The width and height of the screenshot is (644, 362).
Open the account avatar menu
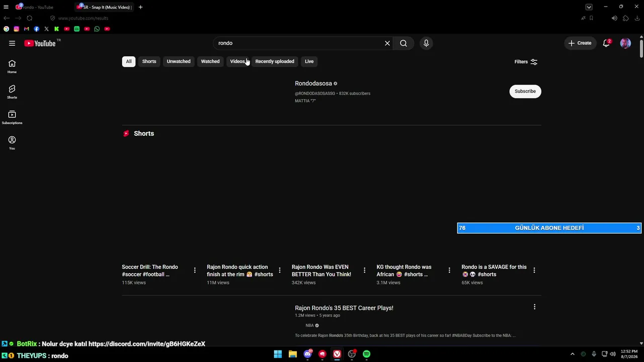625,43
